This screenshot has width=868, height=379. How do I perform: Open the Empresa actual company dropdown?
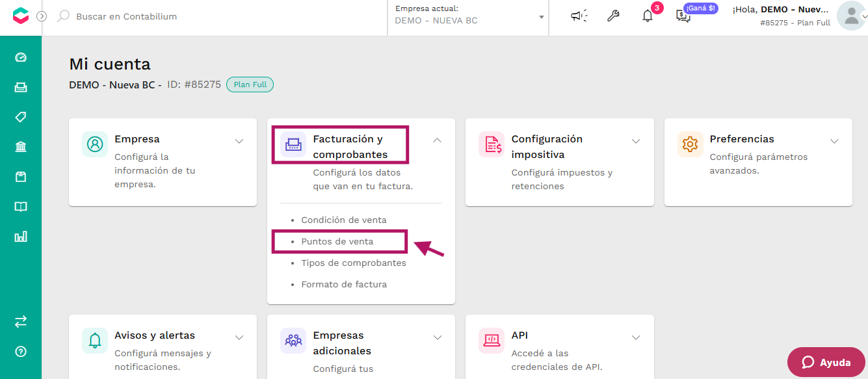click(x=469, y=16)
